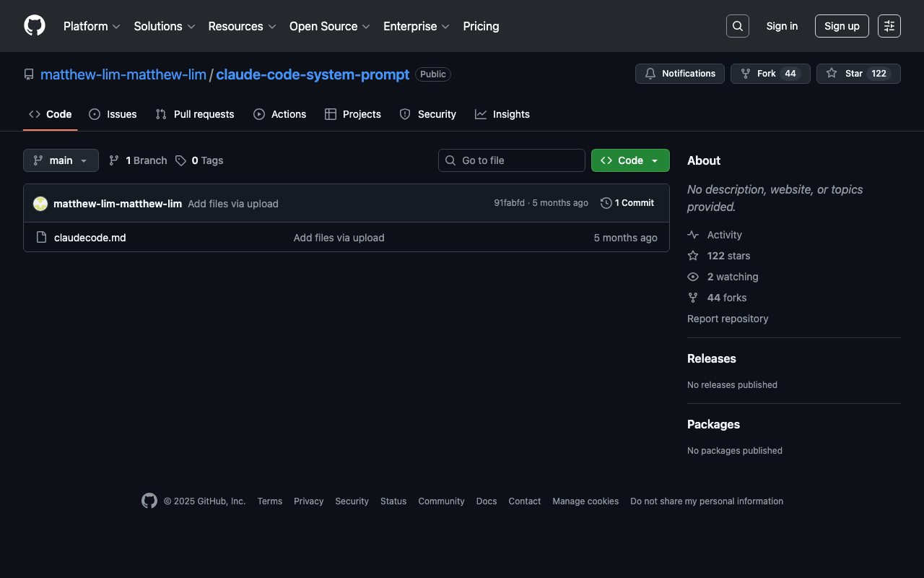This screenshot has height=578, width=924.
Task: Open the Open Source menu
Action: tap(329, 26)
